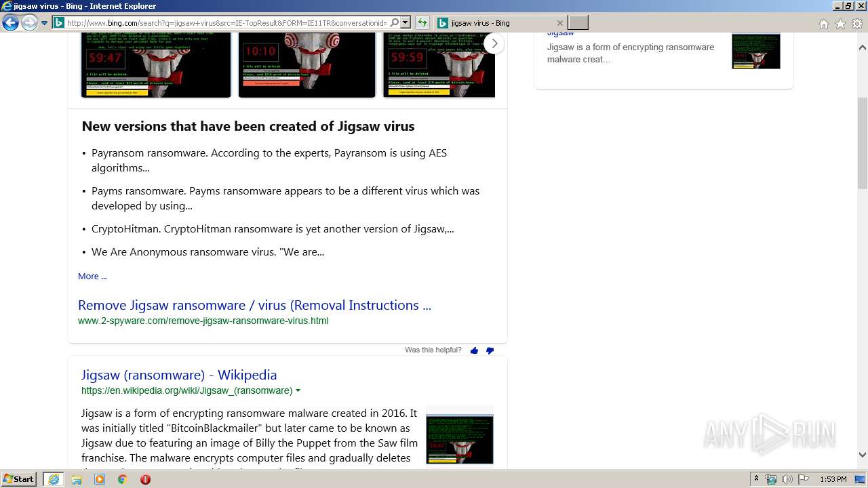Screen dimensions: 868x488
Task: Open Favorites star icon
Action: pyautogui.click(x=840, y=24)
